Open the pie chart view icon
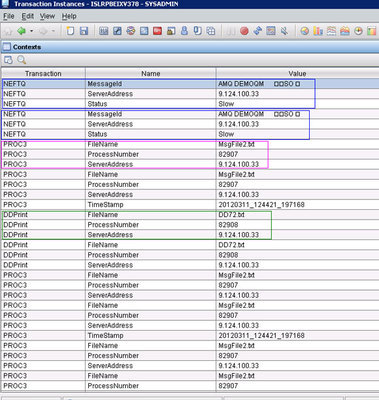Image resolution: width=379 pixels, height=400 pixels. [x=304, y=31]
